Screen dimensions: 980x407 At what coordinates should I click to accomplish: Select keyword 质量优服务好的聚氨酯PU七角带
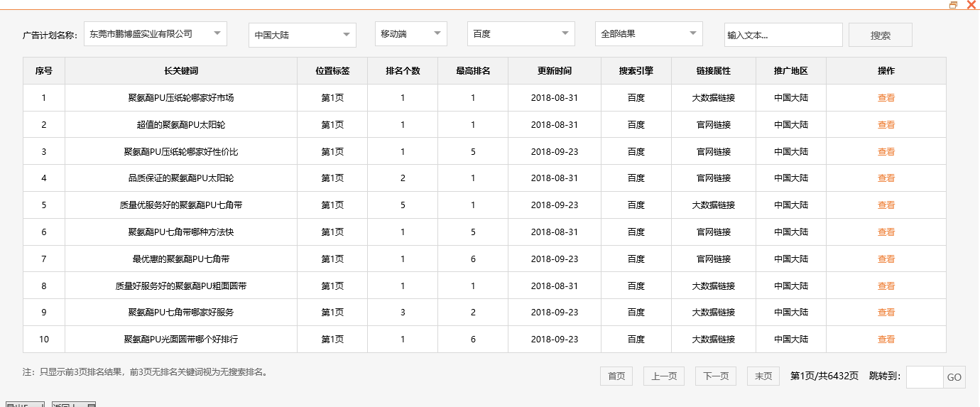tap(181, 205)
